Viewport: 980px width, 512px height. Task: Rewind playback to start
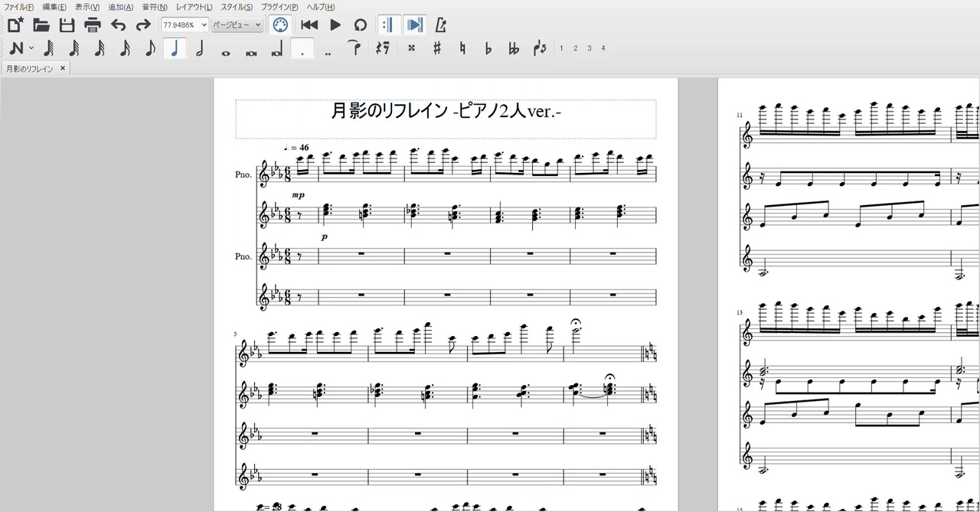[x=309, y=24]
